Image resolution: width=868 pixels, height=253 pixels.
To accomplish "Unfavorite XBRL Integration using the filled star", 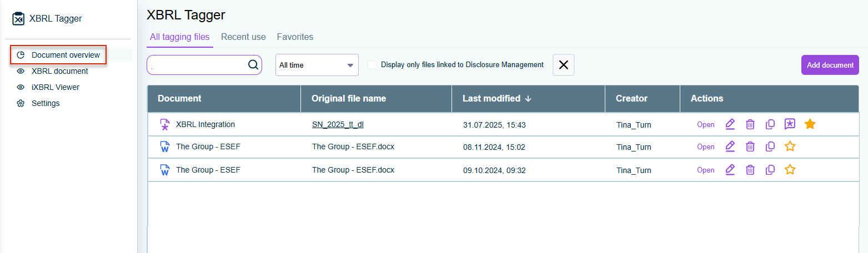I will 810,124.
